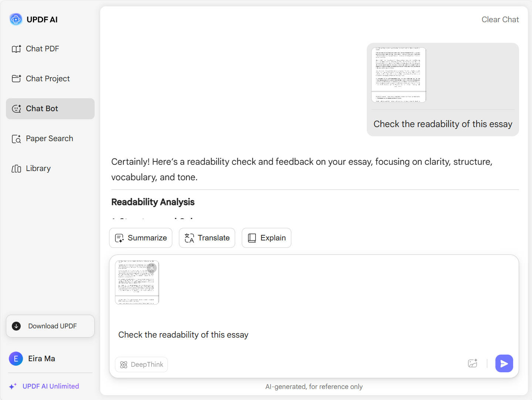
Task: Open the essay thumbnail in the sent message
Action: [399, 75]
